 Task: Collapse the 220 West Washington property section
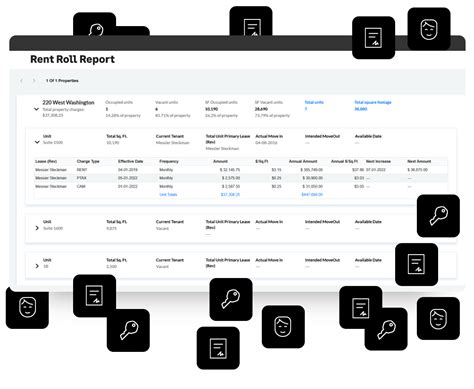click(x=36, y=109)
